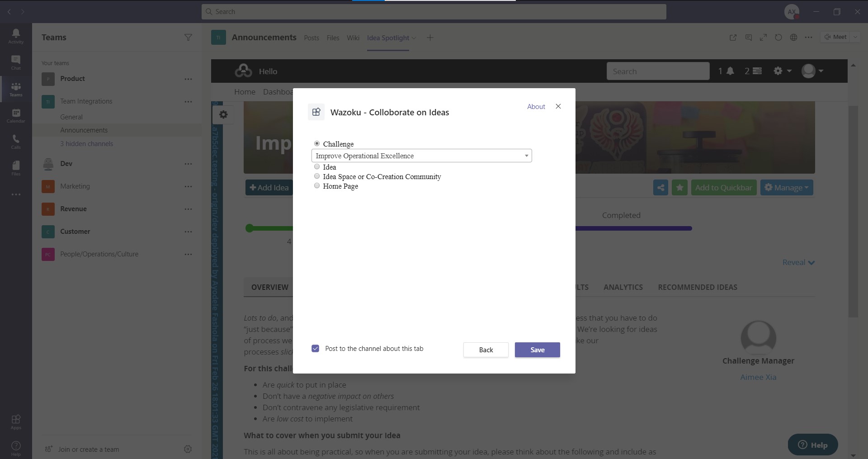Click the Help floating button

click(x=813, y=445)
